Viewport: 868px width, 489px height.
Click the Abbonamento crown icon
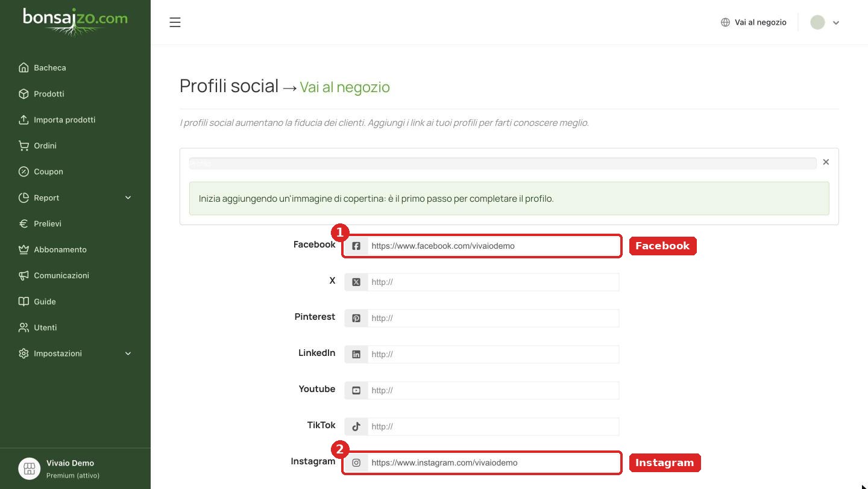coord(24,249)
